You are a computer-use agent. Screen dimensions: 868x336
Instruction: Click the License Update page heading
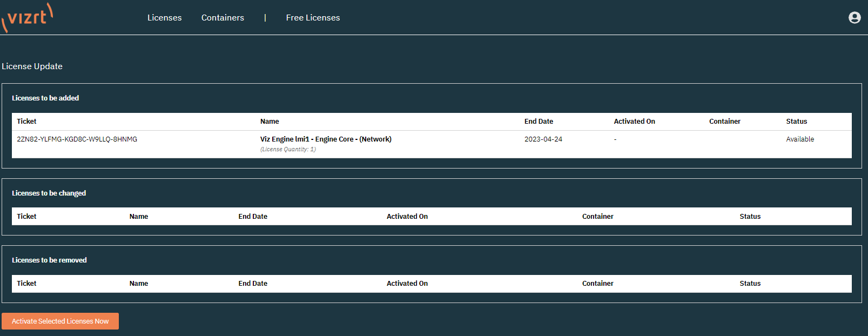click(32, 66)
